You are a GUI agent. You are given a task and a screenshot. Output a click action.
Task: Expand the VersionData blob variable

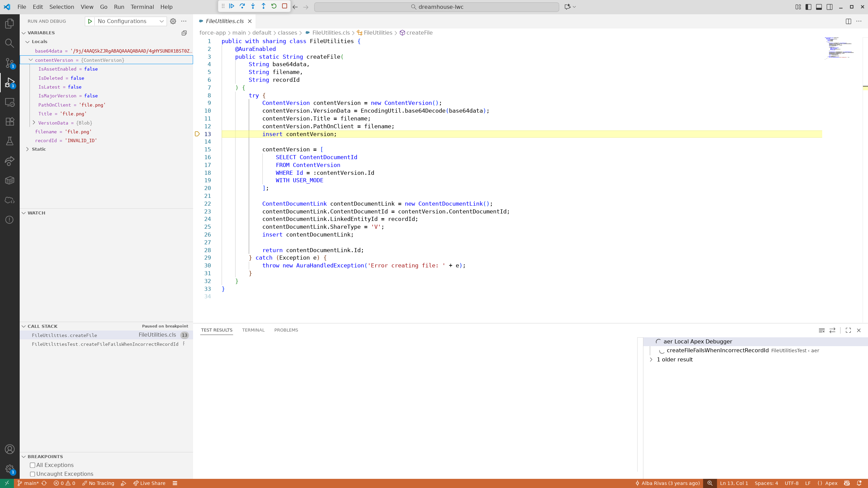click(x=34, y=123)
